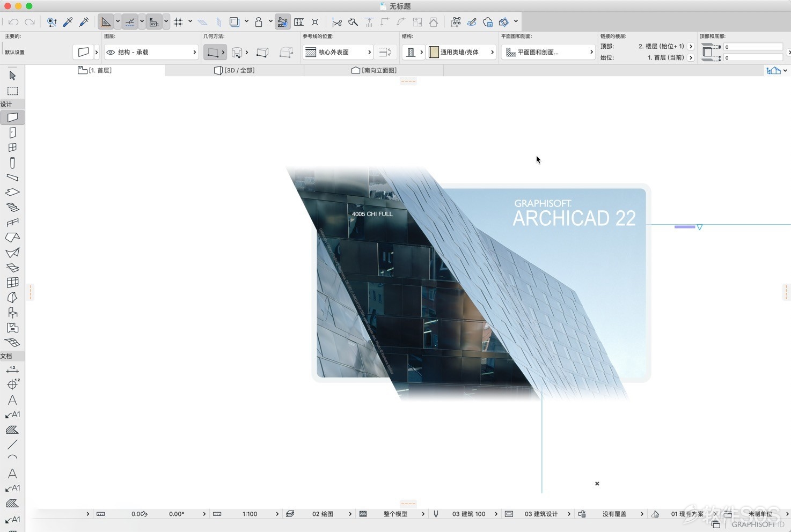Select the Roof tool

click(12, 237)
